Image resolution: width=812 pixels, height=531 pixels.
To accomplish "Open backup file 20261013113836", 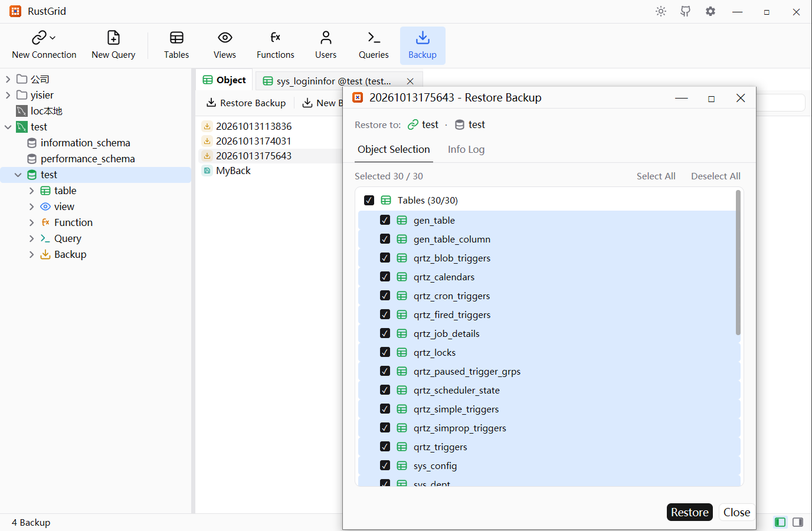I will point(254,126).
